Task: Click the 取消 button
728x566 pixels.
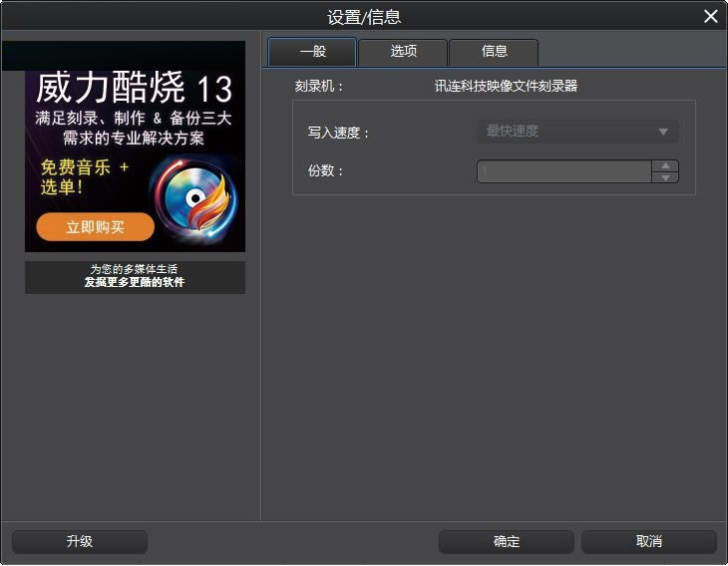Action: pos(648,541)
